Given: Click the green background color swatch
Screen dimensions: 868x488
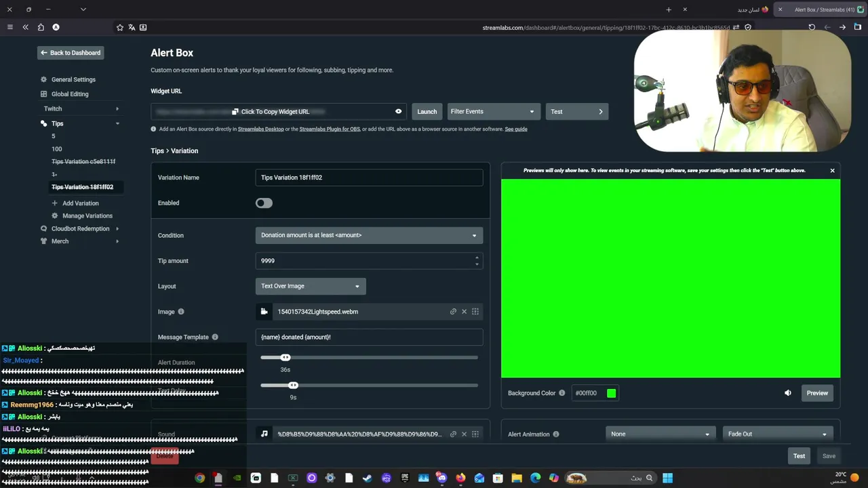Looking at the screenshot, I should click(x=612, y=393).
